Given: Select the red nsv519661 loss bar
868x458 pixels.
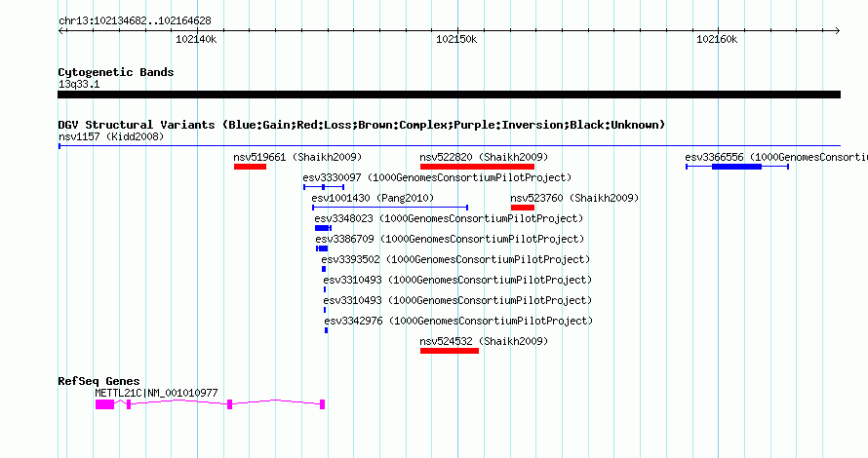Looking at the screenshot, I should coord(250,167).
